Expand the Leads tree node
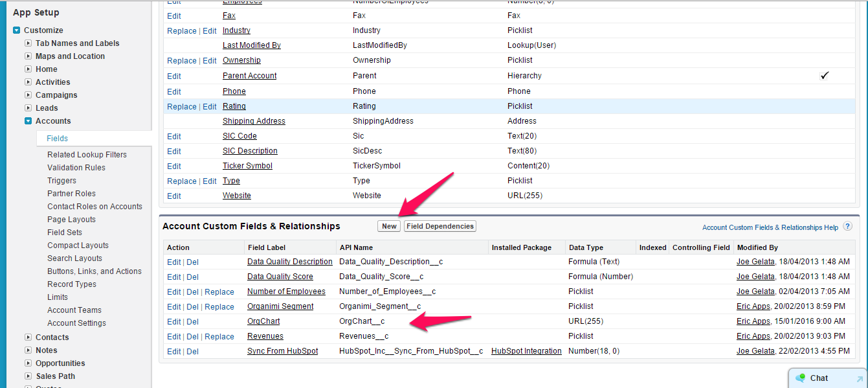 [28, 108]
